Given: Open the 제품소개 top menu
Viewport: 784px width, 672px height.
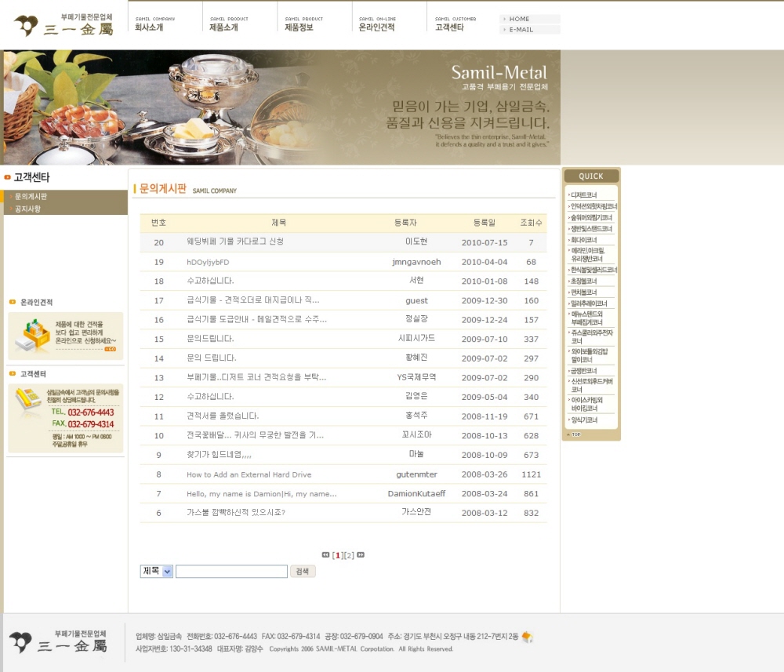Looking at the screenshot, I should [223, 27].
